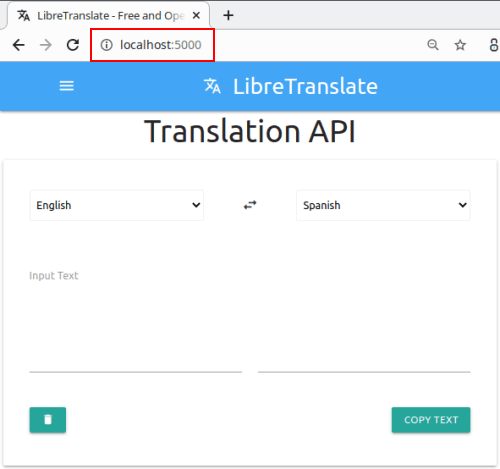
Task: Click the LibreTranslate logo icon in header
Action: click(x=212, y=86)
